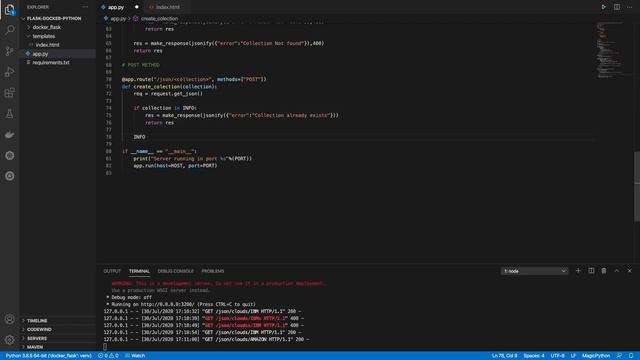Image resolution: width=640 pixels, height=360 pixels.
Task: Click the '# POST METHOD' comment line
Action: [141, 65]
